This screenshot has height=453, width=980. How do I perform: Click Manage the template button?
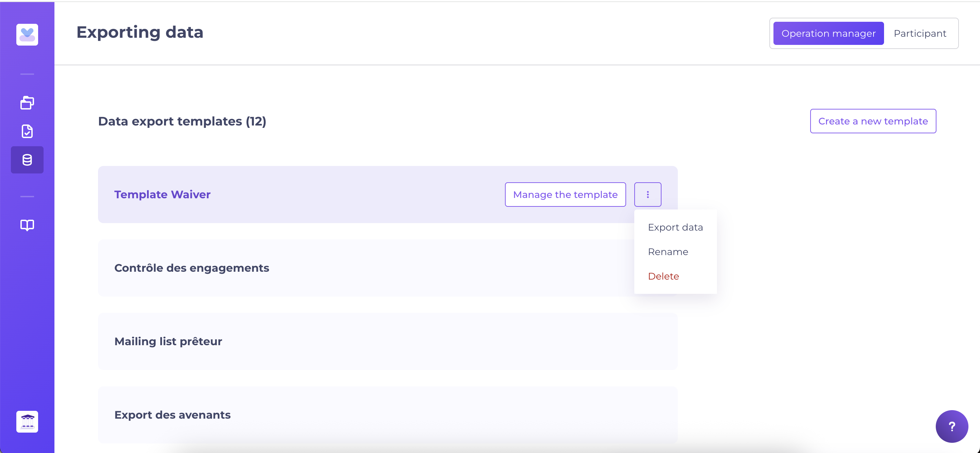pyautogui.click(x=565, y=195)
